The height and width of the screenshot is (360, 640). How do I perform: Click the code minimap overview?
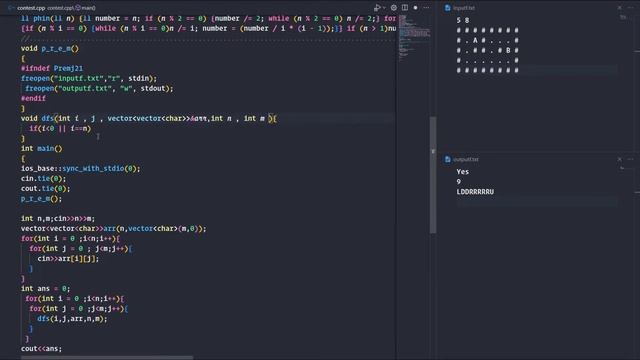point(414,38)
